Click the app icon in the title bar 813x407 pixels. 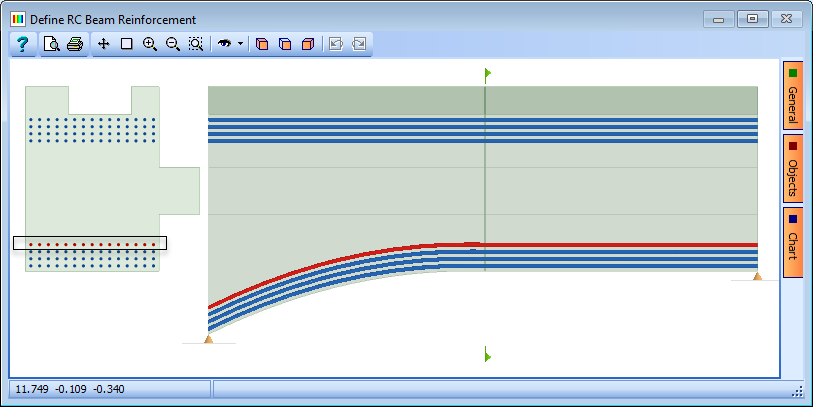[18, 20]
